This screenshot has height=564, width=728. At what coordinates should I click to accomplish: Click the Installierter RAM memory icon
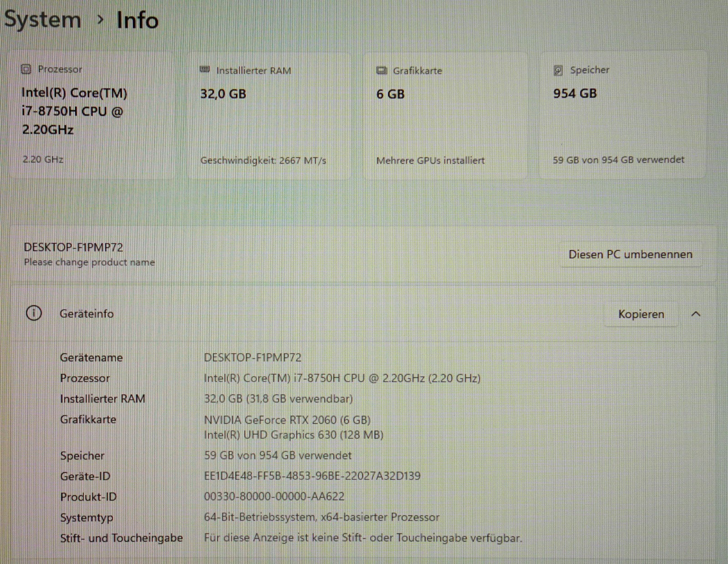click(x=205, y=70)
